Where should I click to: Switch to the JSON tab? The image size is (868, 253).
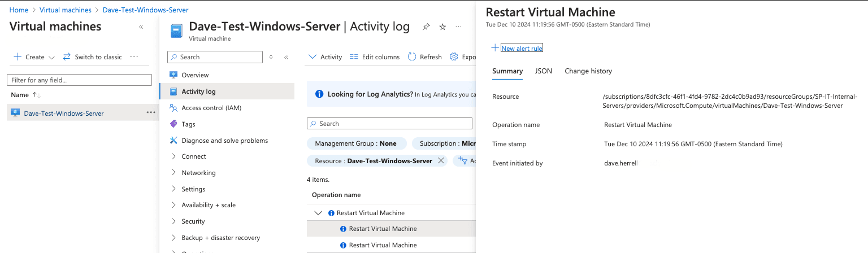(544, 71)
